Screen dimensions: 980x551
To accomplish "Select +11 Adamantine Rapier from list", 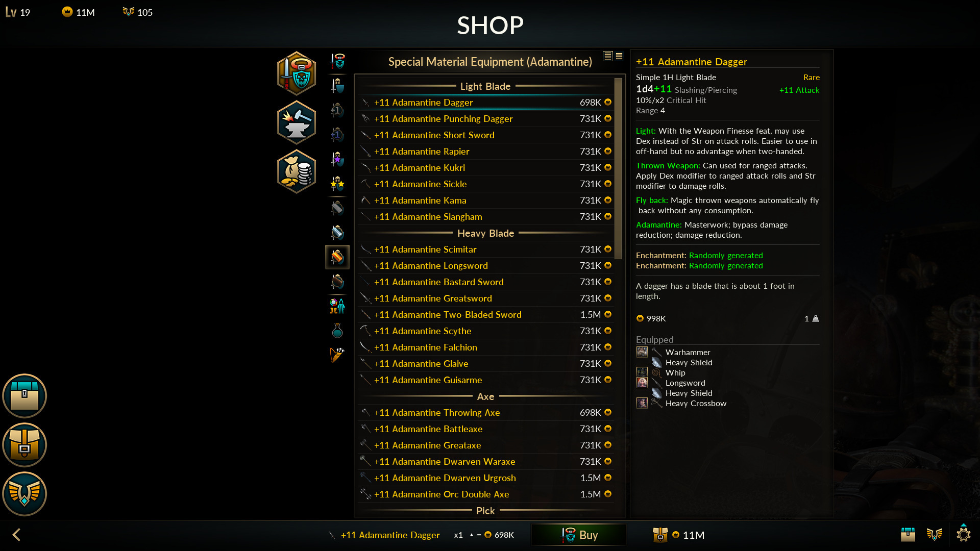I will coord(485,152).
